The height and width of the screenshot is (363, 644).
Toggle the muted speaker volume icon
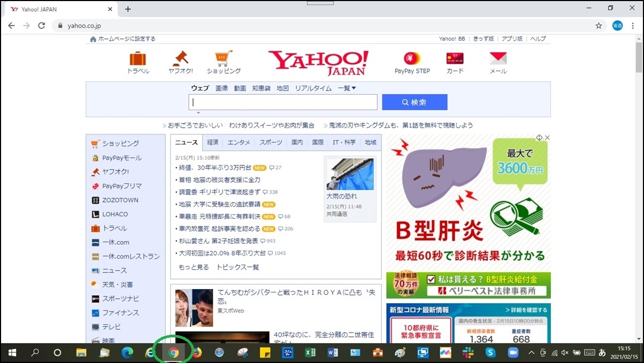[565, 353]
